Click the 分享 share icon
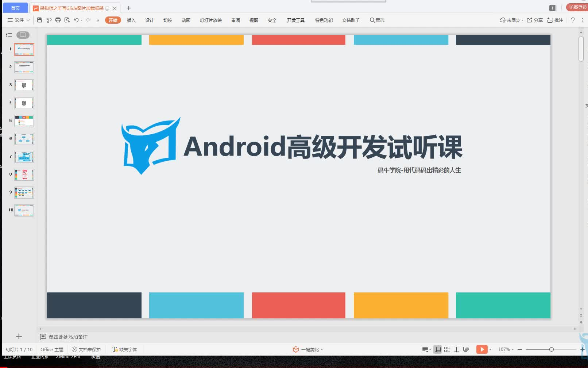This screenshot has width=588, height=368. pos(535,20)
